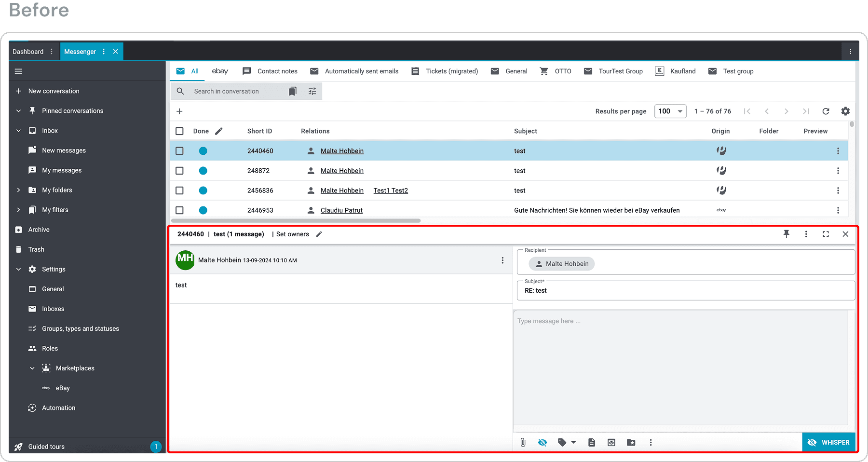Refresh the conversation list
868x462 pixels.
[826, 111]
